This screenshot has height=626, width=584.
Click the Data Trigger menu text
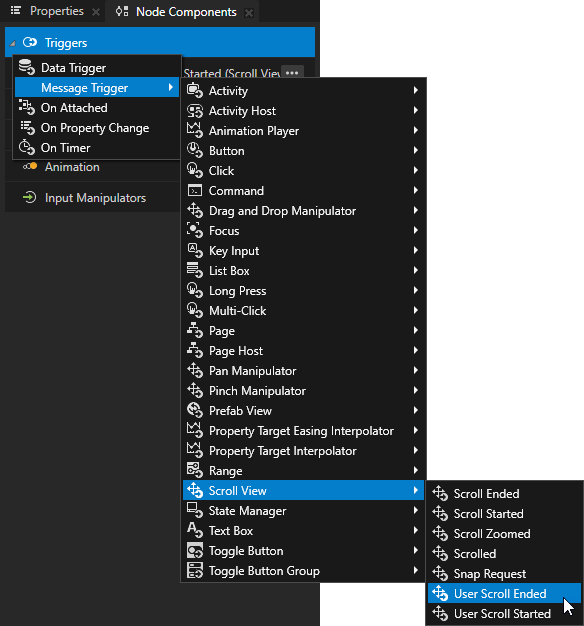pyautogui.click(x=73, y=68)
